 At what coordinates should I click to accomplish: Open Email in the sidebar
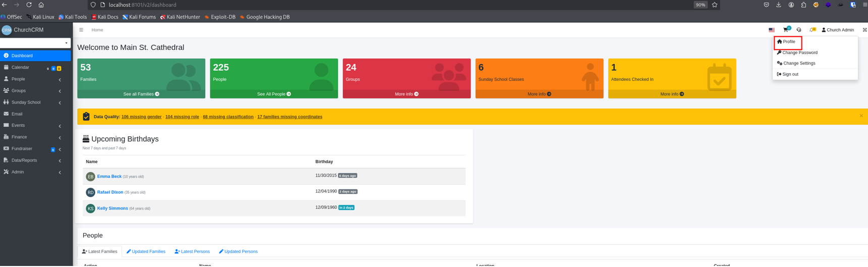pos(35,114)
